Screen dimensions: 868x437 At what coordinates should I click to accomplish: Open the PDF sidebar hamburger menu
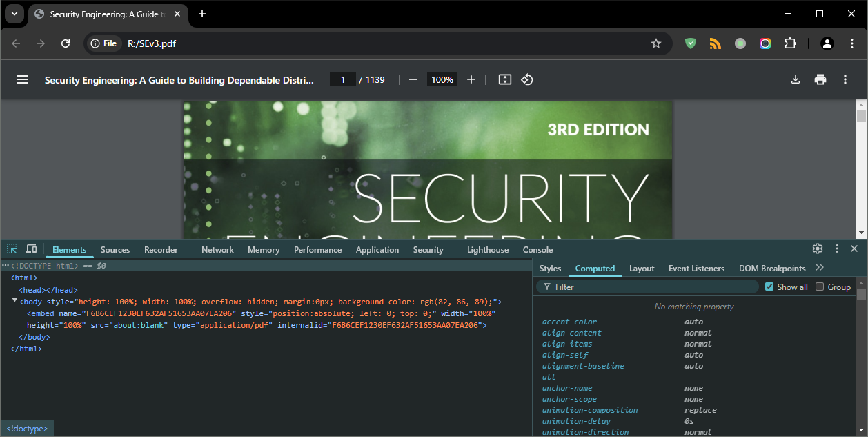pyautogui.click(x=23, y=79)
